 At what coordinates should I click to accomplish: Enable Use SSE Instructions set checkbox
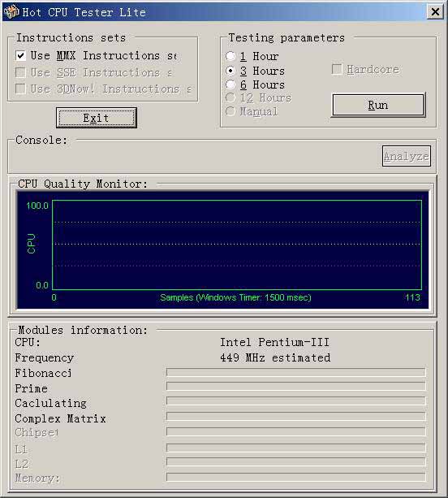pyautogui.click(x=20, y=72)
